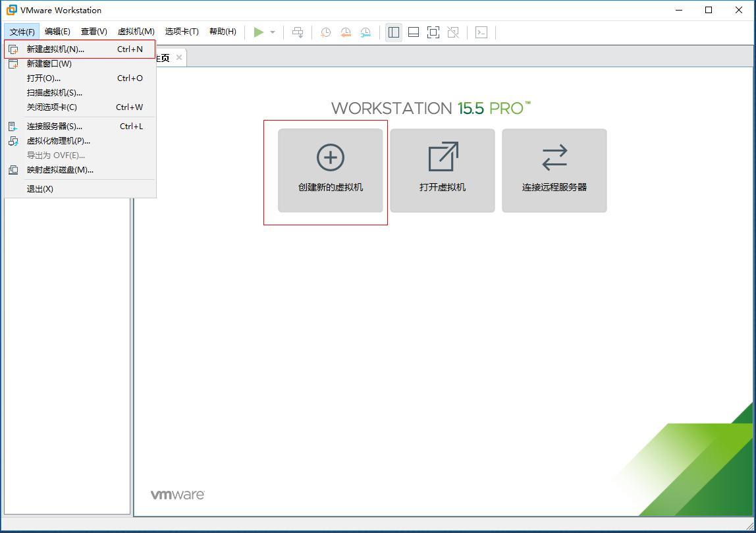This screenshot has height=533, width=756.
Task: Click the virtual machine console icon
Action: pos(481,32)
